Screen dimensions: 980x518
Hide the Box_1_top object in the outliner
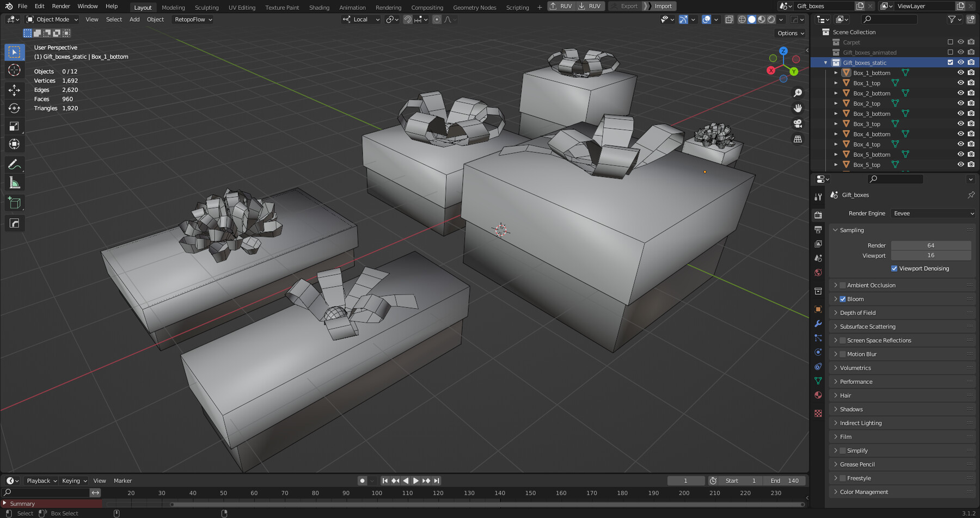tap(961, 83)
